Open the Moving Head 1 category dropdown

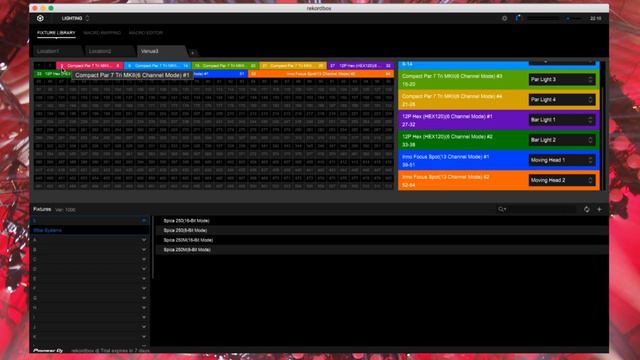click(x=562, y=160)
